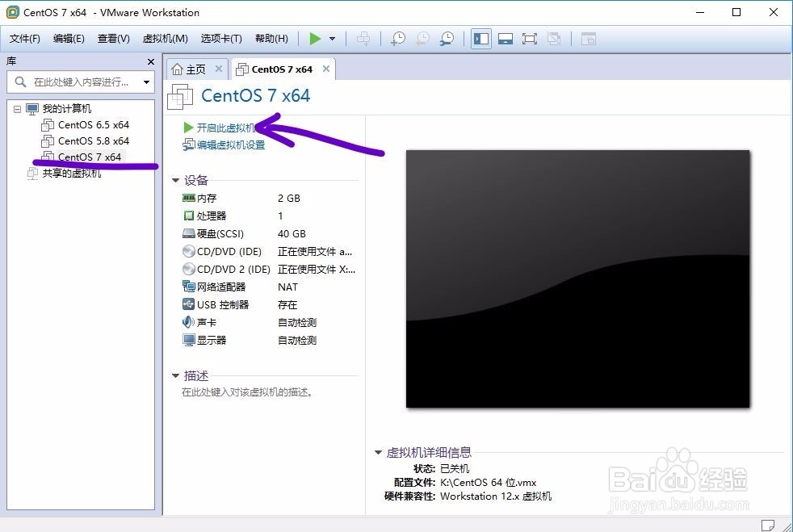Open the 虚拟机(M) menu
Screen dimensions: 793x532
165,38
